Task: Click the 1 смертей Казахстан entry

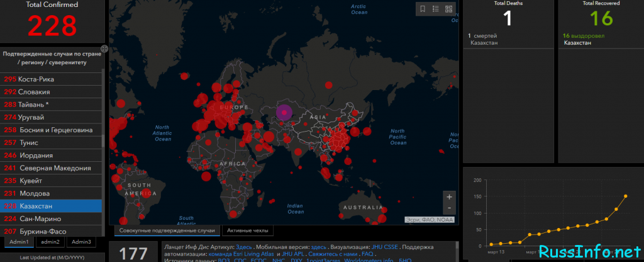Action: pos(483,40)
